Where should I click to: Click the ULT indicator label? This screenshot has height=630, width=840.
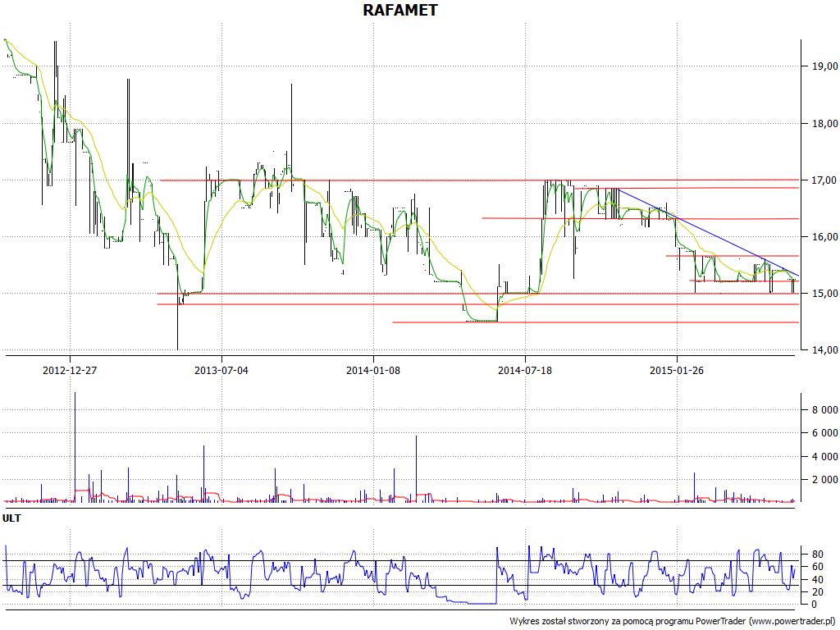[x=11, y=518]
